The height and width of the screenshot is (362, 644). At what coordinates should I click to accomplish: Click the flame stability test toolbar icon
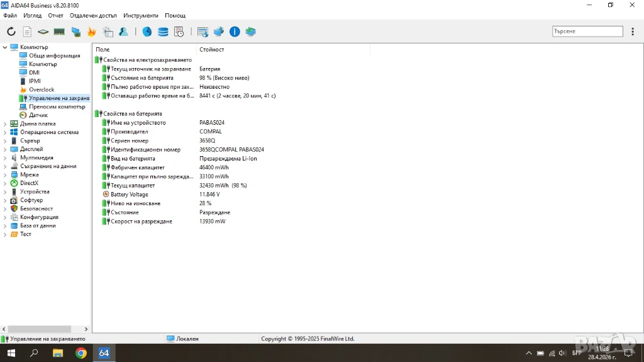92,31
